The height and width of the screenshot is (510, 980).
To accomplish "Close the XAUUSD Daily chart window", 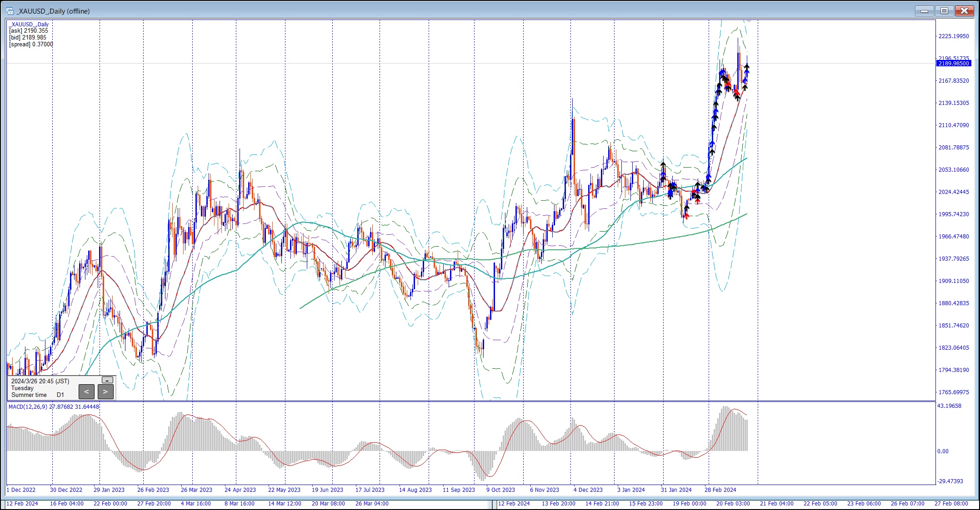I will (x=964, y=11).
